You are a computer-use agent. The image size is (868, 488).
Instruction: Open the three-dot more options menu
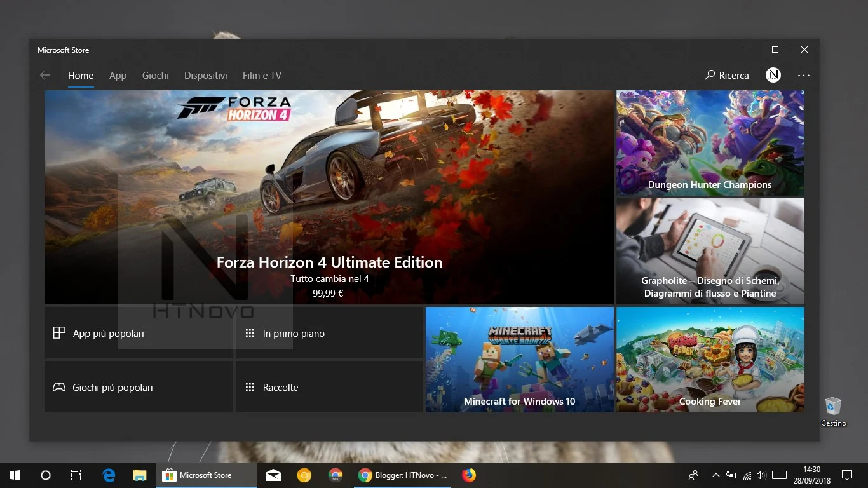(x=804, y=75)
